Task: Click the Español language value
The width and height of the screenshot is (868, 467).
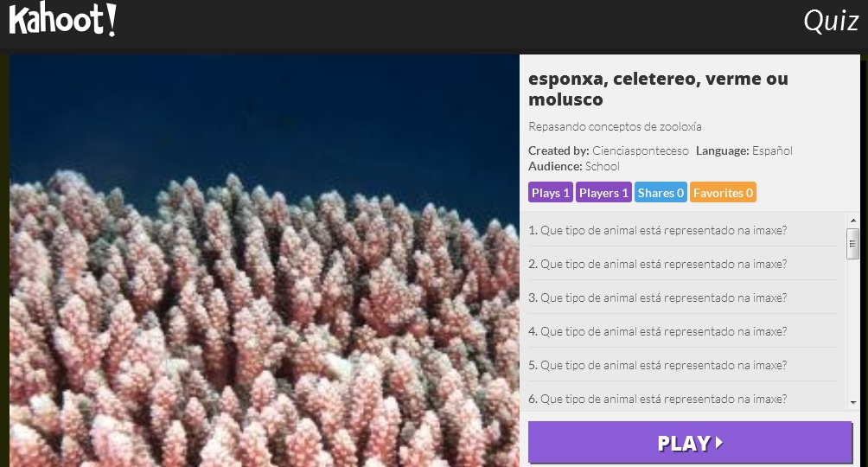Action: click(x=772, y=150)
